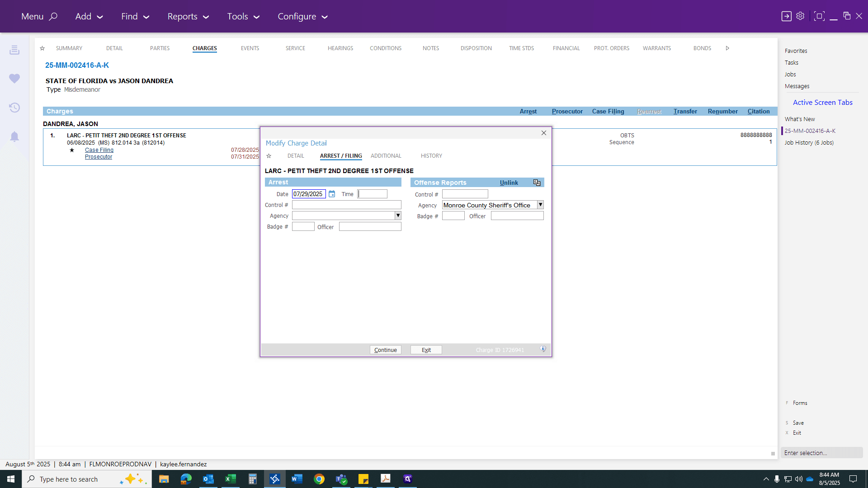Click the info icon beside Charge ID
868x488 pixels.
tap(543, 349)
